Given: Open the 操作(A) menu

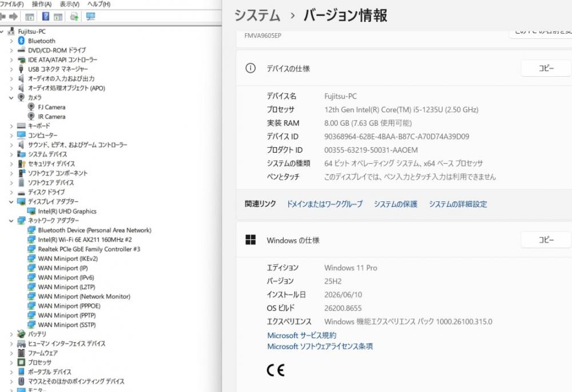Looking at the screenshot, I should click(x=42, y=4).
